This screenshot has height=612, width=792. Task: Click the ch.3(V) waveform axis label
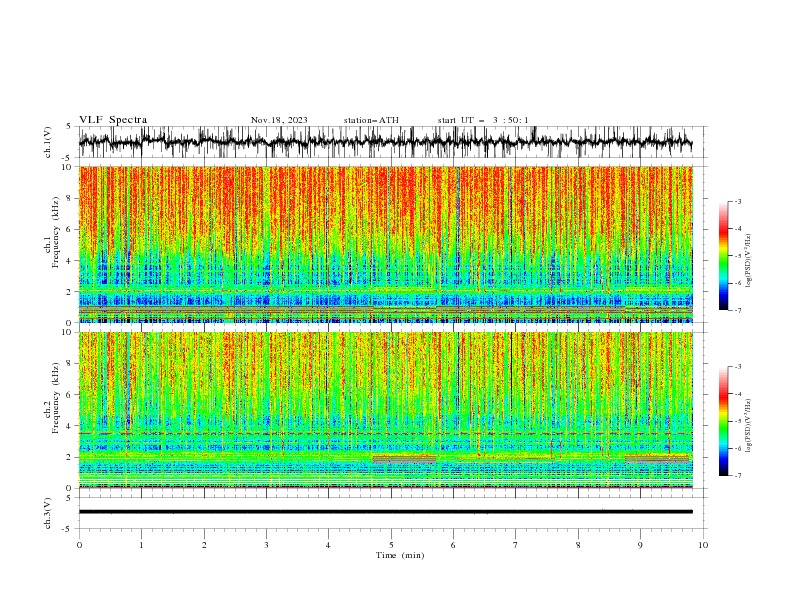(48, 513)
